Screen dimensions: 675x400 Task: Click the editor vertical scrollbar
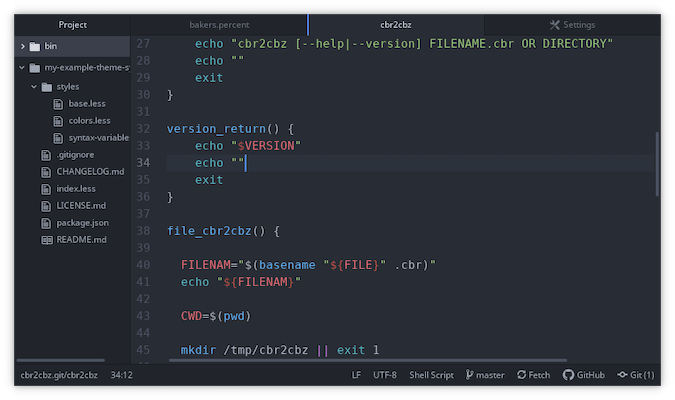point(657,165)
